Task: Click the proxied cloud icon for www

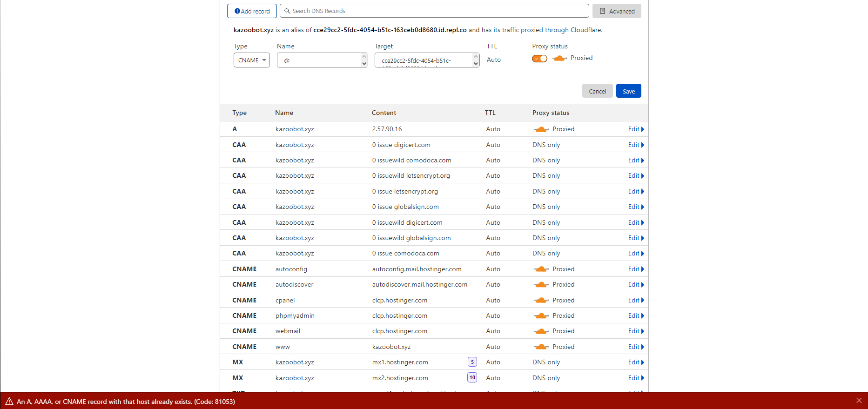Action: pyautogui.click(x=541, y=347)
